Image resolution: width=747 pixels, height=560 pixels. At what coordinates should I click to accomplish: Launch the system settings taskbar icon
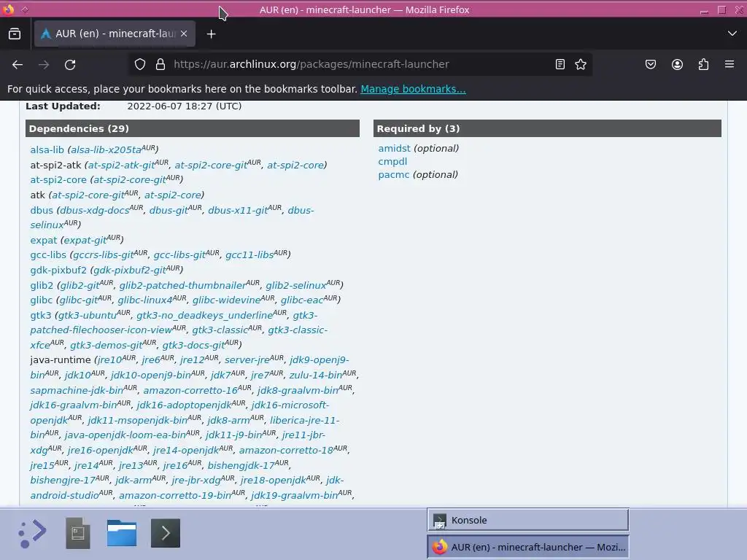(x=78, y=533)
